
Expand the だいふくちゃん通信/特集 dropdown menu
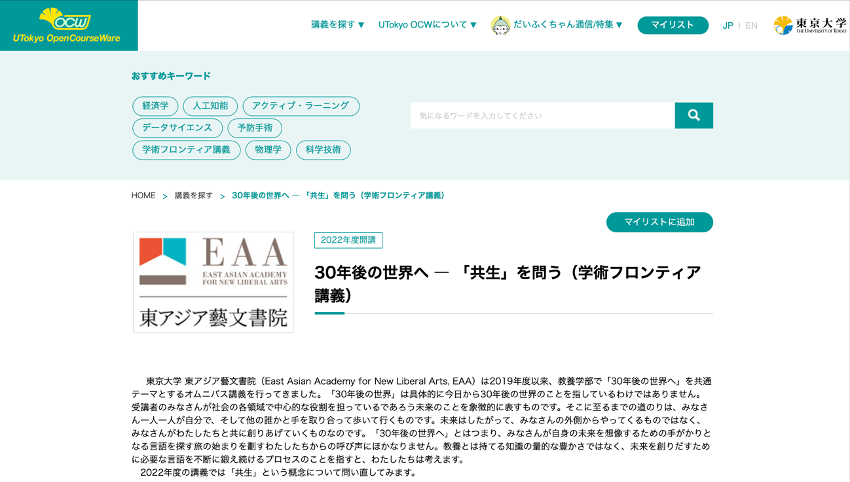568,25
